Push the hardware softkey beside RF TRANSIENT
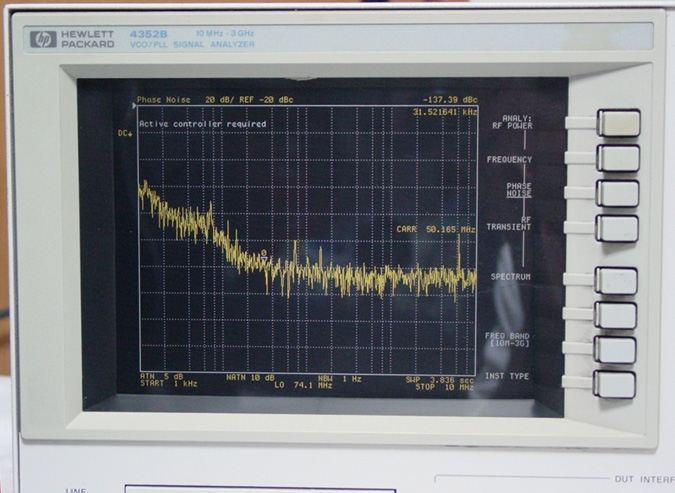675x493 pixels. [x=617, y=229]
